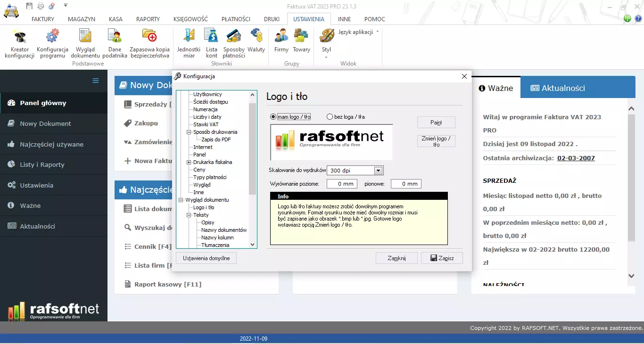This screenshot has height=344, width=644.
Task: Select the "mam logo / tło" radio button
Action: [273, 117]
